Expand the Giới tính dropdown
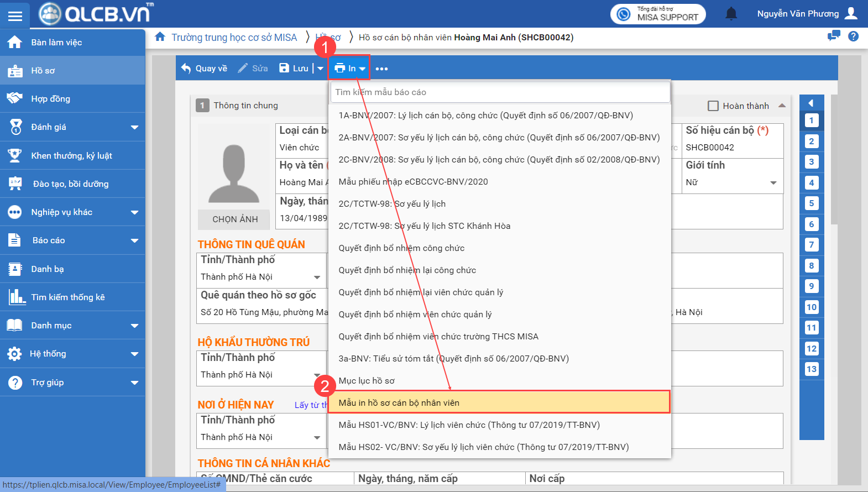Screen dimensions: 868x492 click(773, 182)
